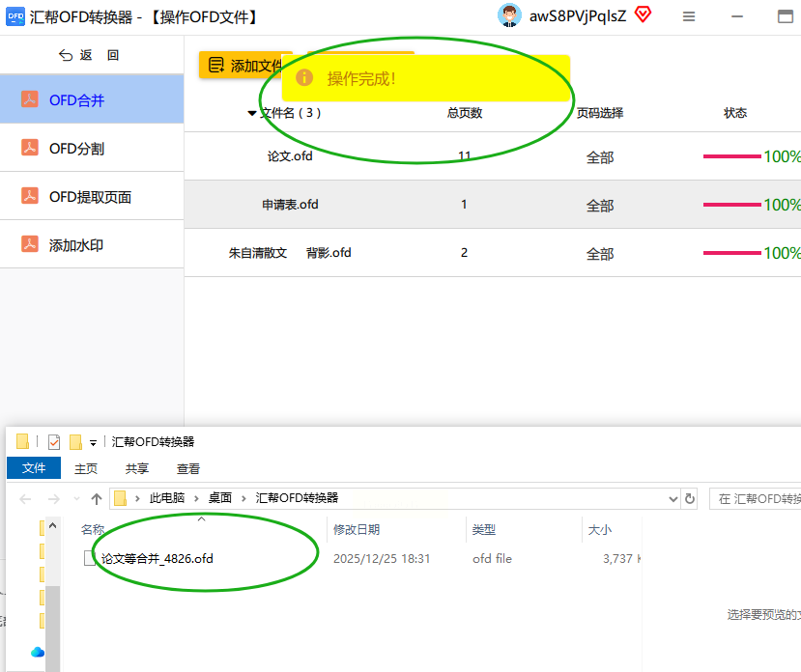The height and width of the screenshot is (672, 801).
Task: Click the OFD分割 red file icon
Action: tap(30, 148)
